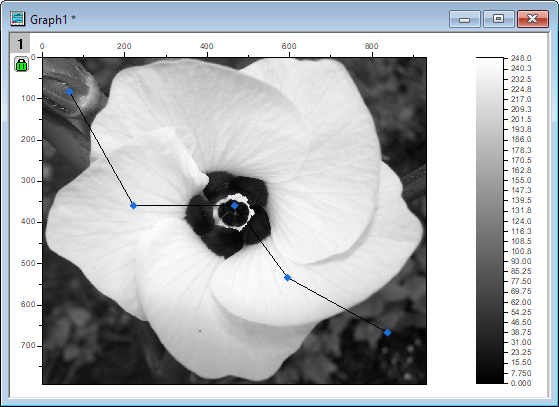Screen dimensions: 559x407
Task: Maximize the Graph1 window
Action: click(x=498, y=19)
